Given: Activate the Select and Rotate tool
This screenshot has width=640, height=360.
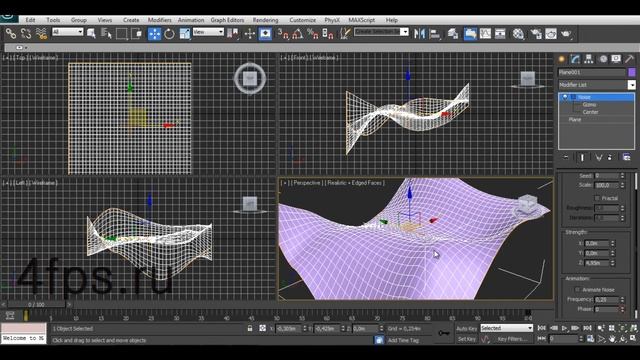Looking at the screenshot, I should pos(169,33).
